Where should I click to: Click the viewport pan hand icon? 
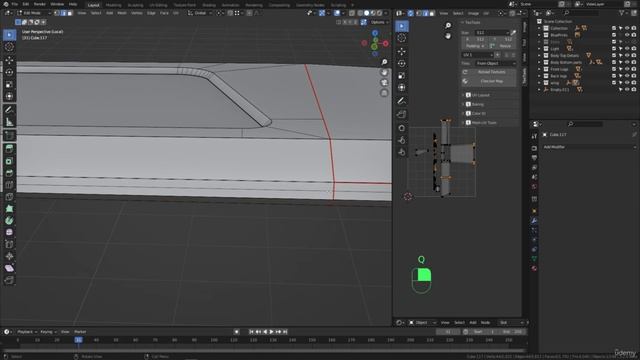(384, 72)
